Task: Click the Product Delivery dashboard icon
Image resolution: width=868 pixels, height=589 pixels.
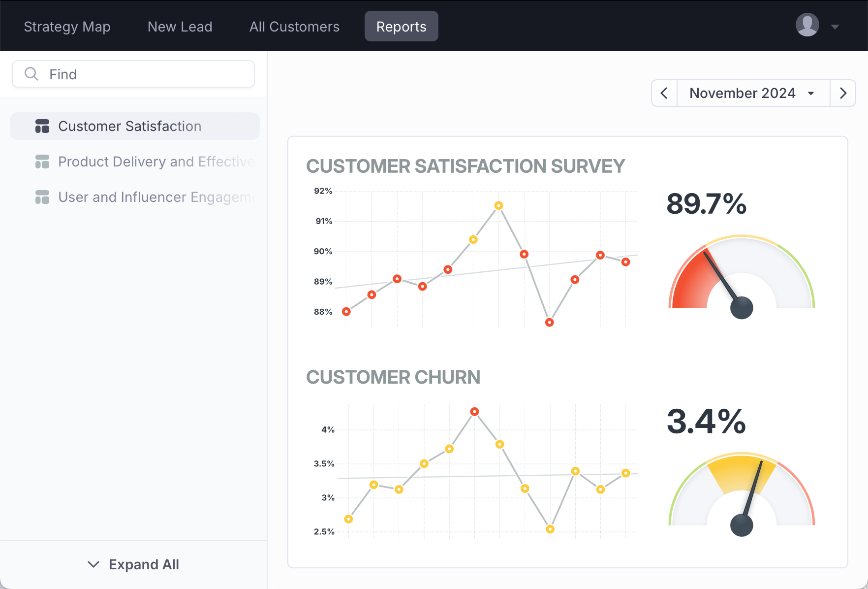Action: (x=42, y=162)
